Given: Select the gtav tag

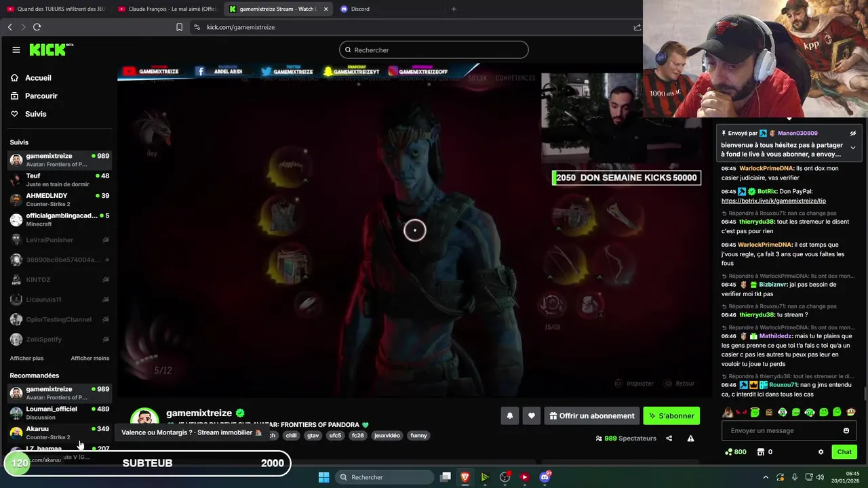Looking at the screenshot, I should [313, 435].
